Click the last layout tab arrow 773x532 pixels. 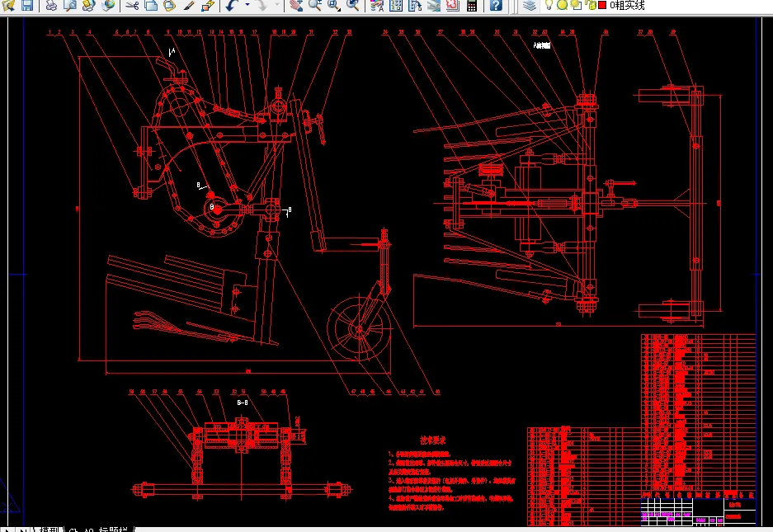coord(22,530)
